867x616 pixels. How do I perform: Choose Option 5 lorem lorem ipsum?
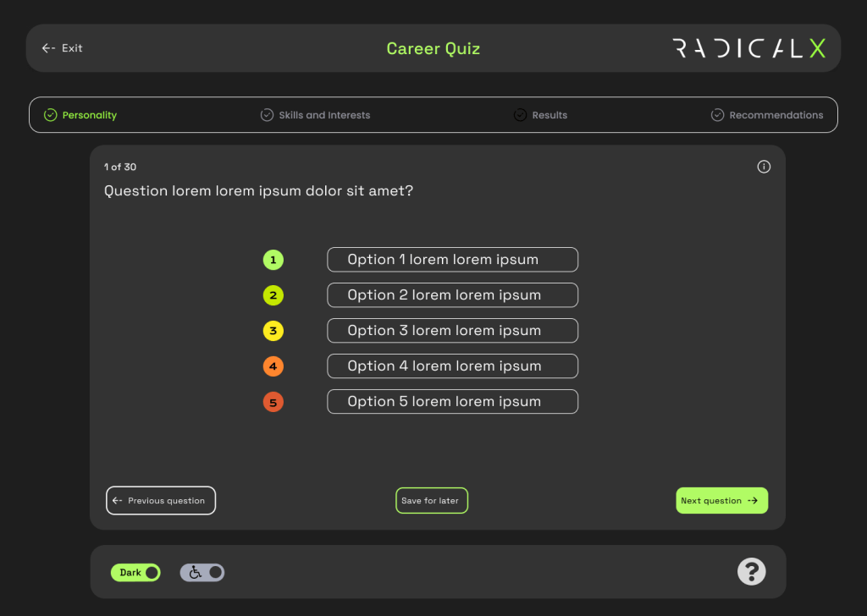[x=452, y=401]
